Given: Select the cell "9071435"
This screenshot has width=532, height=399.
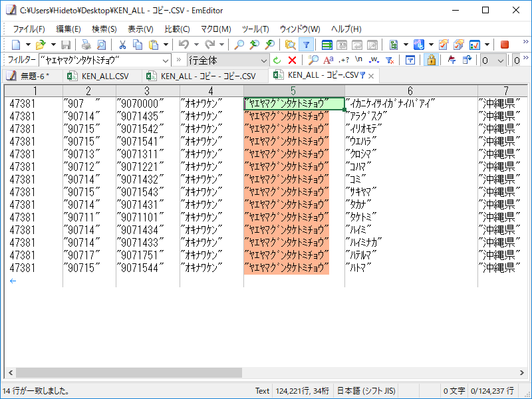Looking at the screenshot, I should click(x=140, y=116).
